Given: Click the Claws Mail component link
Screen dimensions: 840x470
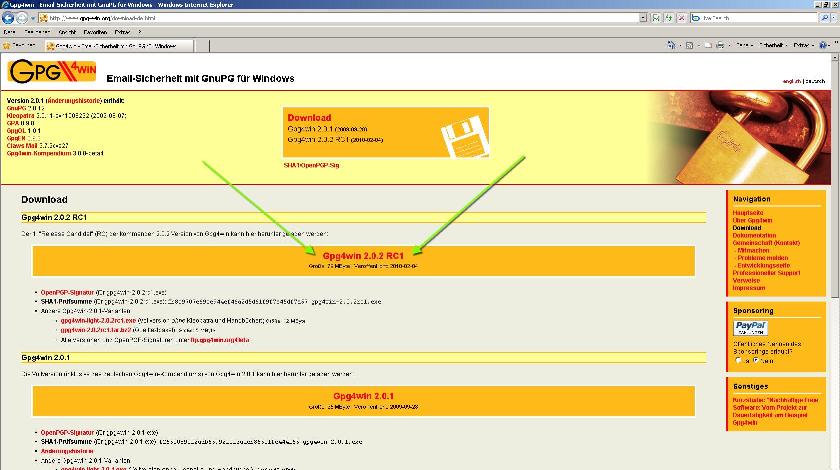Looking at the screenshot, I should [22, 146].
